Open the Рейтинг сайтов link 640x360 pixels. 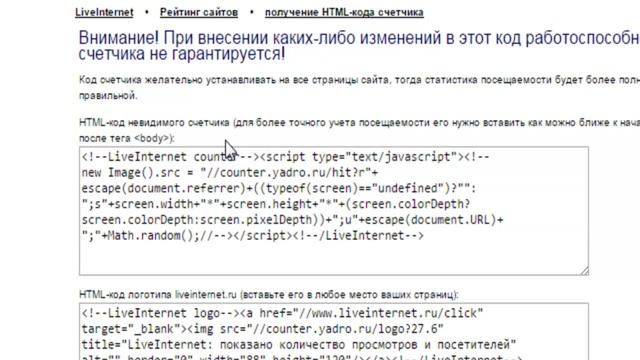(x=199, y=12)
